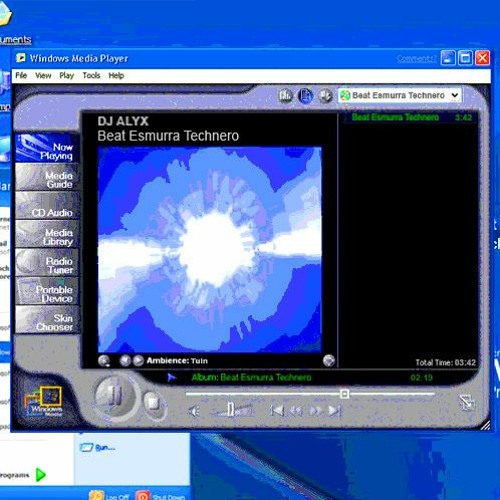Click the window resize grip corner
This screenshot has width=500, height=500.
pos(485,425)
